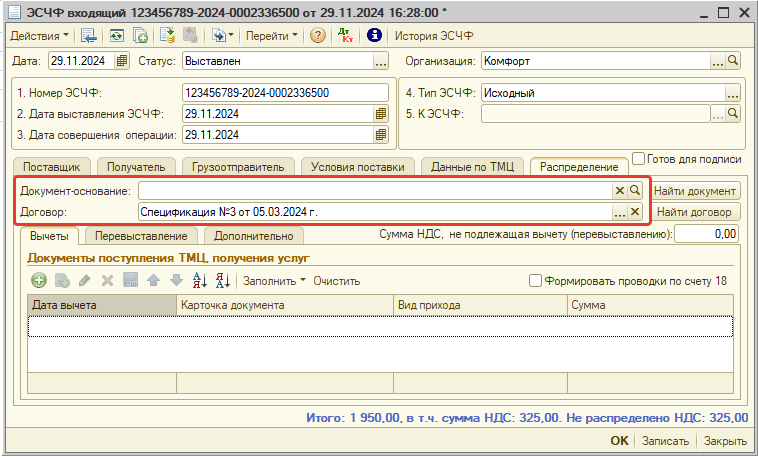The height and width of the screenshot is (460, 758).
Task: Click the Сумма НДС не подлежащая вычету field
Action: click(x=706, y=234)
